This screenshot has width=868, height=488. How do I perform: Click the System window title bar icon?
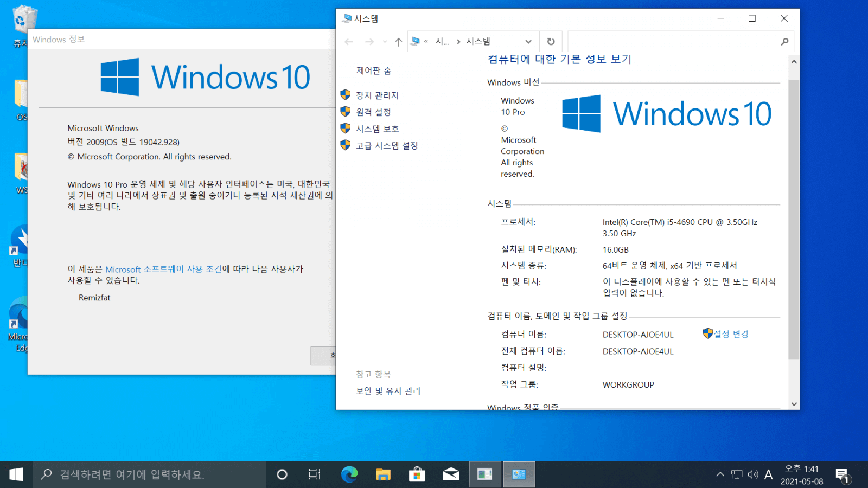[x=347, y=18]
